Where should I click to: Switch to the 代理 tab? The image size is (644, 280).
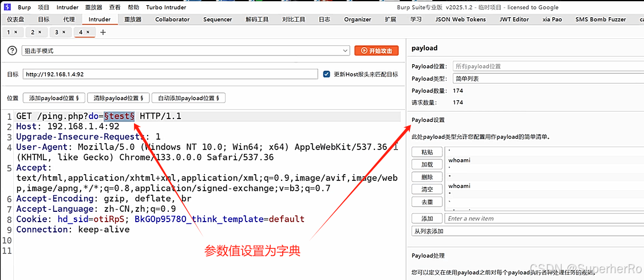coord(69,19)
